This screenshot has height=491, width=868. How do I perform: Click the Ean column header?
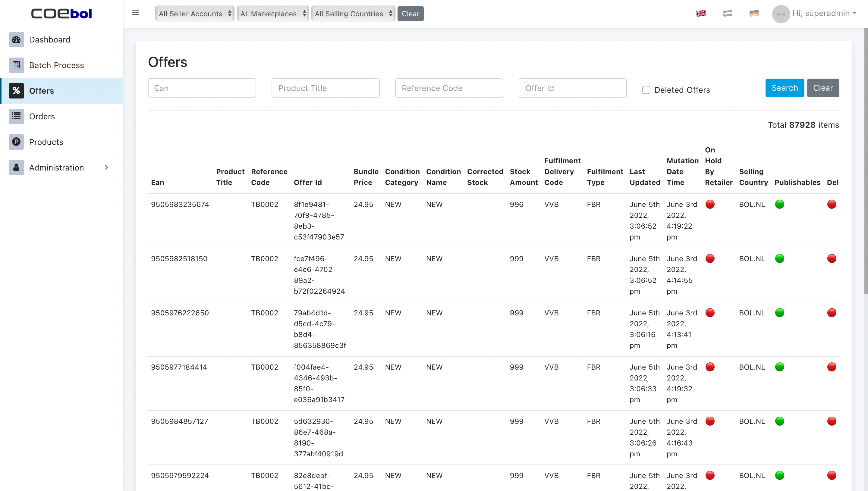click(x=158, y=183)
